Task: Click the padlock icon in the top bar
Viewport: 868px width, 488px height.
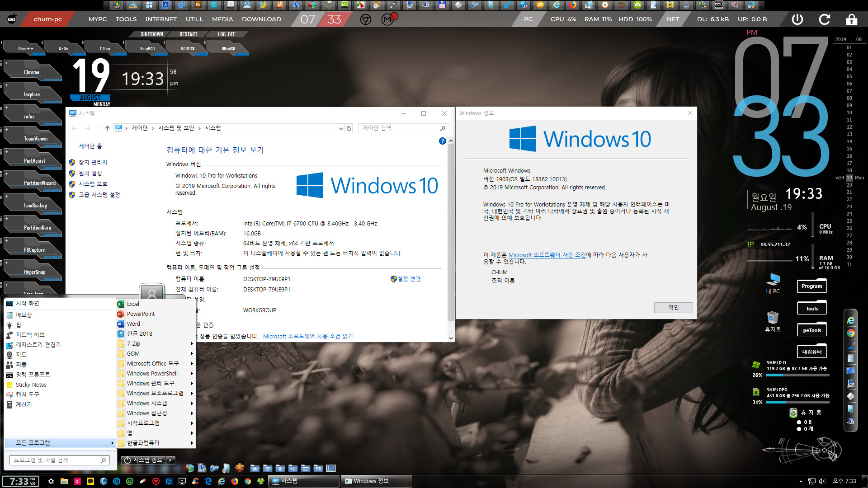Action: (851, 19)
